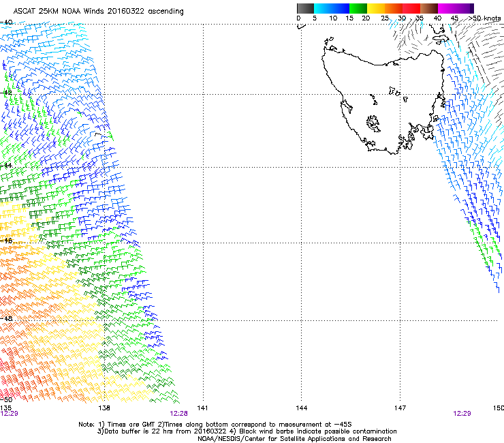The height and width of the screenshot is (443, 504).
Task: Click the gray 0-5 knots legend swatch
Action: tap(305, 8)
